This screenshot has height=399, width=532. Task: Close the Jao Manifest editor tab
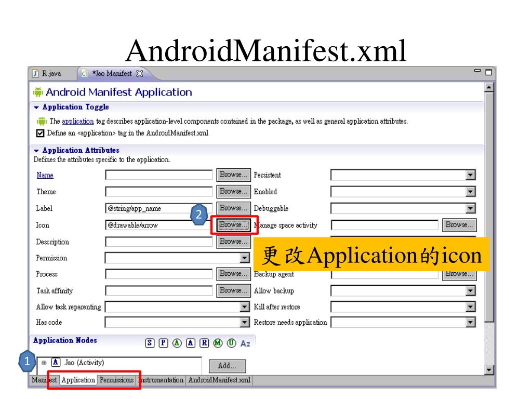139,73
